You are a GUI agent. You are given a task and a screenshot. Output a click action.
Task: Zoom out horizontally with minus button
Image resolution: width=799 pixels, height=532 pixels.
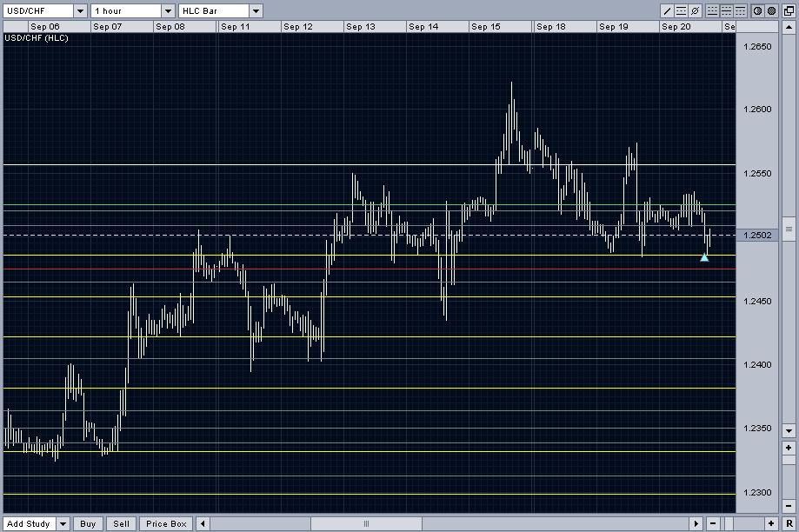(x=713, y=523)
